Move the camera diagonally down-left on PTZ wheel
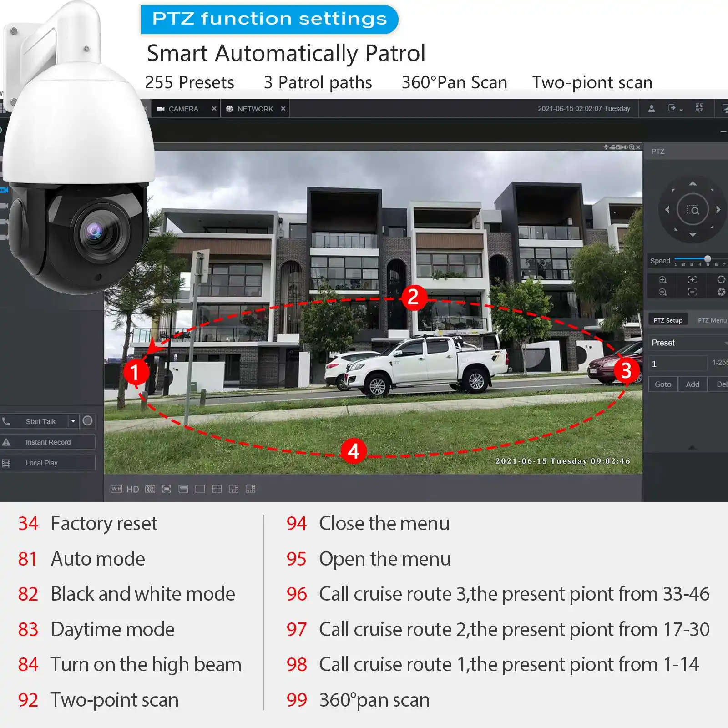 coord(675,229)
